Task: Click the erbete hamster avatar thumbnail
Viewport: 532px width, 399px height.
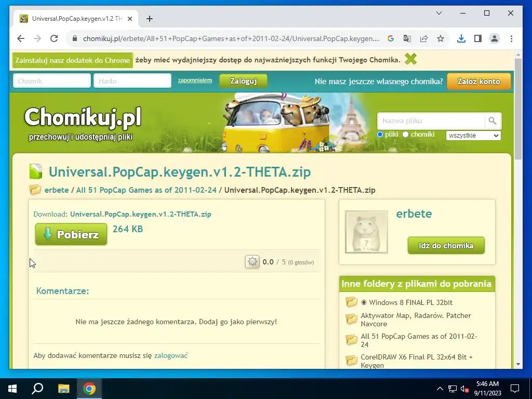Action: pyautogui.click(x=366, y=232)
